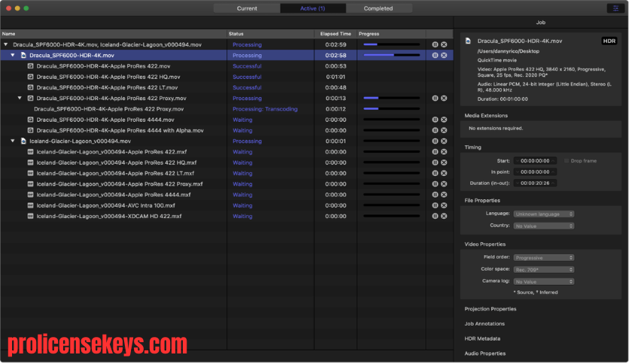
Task: Pause the Iceland AVC Intra 100.mxf output
Action: click(435, 205)
